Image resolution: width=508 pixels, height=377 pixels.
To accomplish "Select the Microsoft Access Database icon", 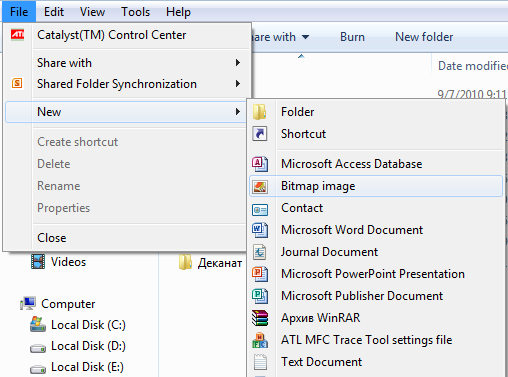I will coord(260,164).
